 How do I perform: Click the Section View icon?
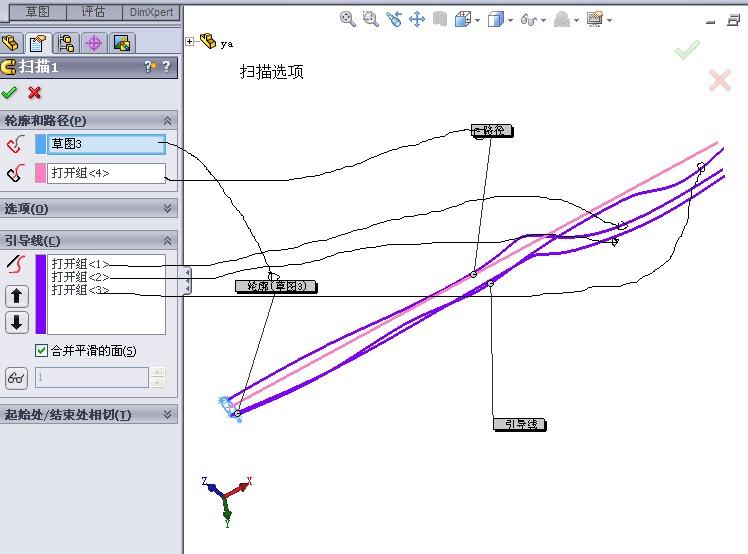pyautogui.click(x=440, y=20)
